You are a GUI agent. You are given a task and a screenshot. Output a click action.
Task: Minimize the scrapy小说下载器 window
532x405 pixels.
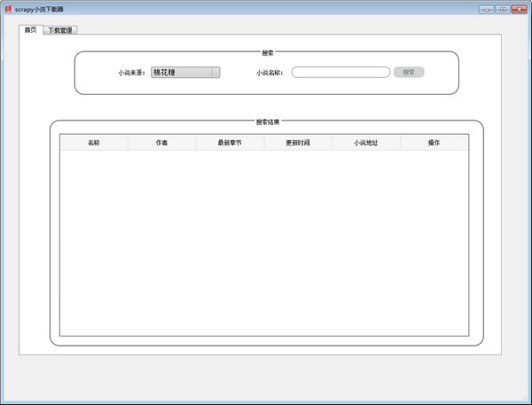pos(486,9)
